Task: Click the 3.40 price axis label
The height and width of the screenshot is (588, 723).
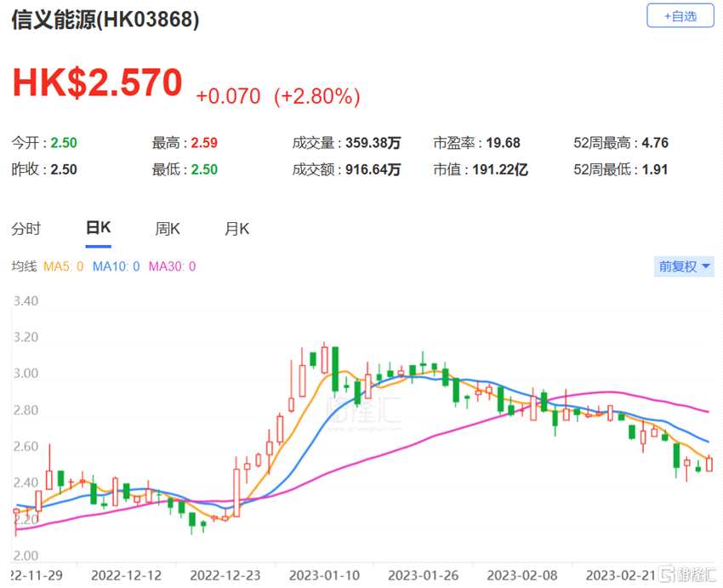Action: point(26,301)
